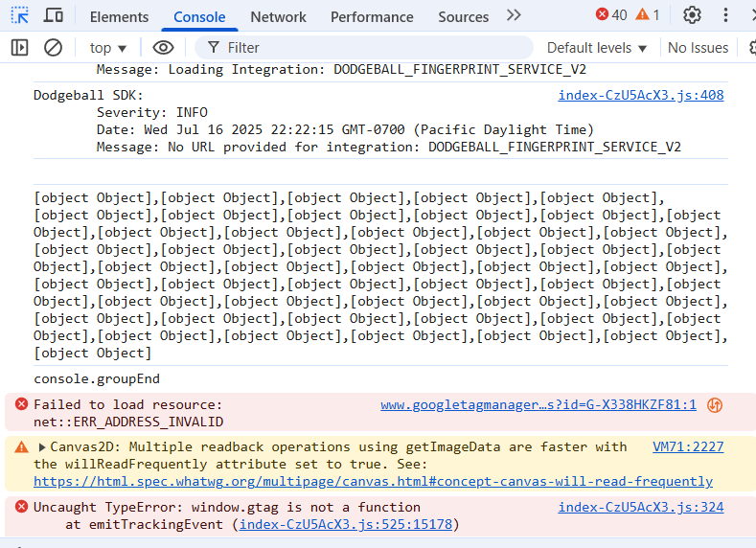Expand the Canvas2D warning message triangle
Viewport: 756px width, 548px height.
[x=42, y=447]
